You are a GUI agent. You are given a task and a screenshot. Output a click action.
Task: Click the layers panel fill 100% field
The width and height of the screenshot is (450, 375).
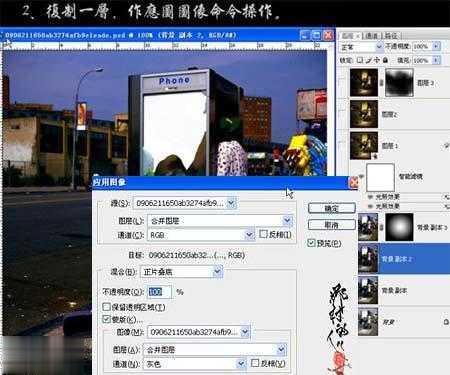point(422,60)
